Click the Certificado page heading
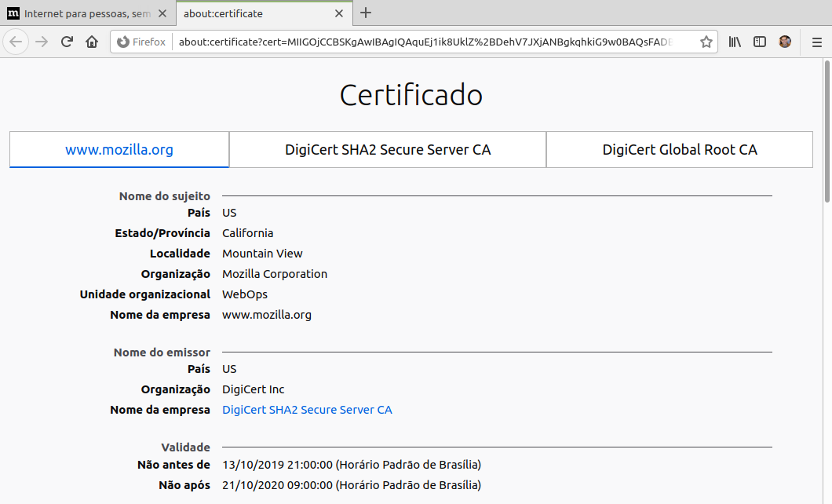Screen dimensions: 832x504 click(411, 95)
